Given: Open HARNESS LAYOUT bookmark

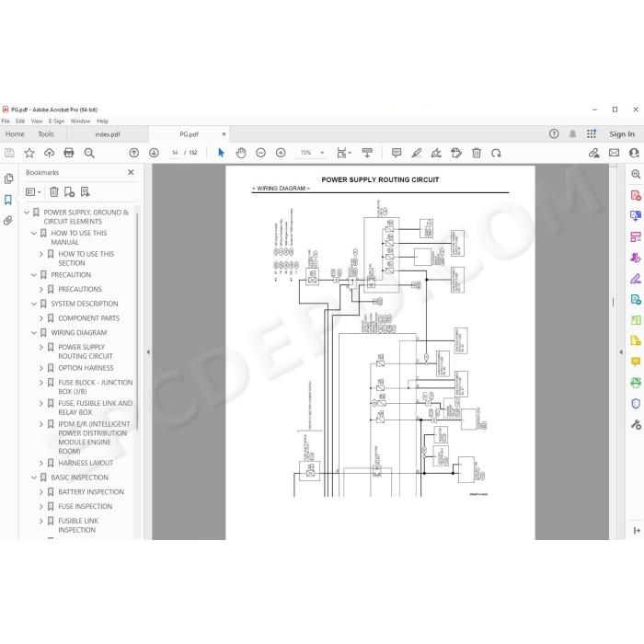Looking at the screenshot, I should [86, 463].
